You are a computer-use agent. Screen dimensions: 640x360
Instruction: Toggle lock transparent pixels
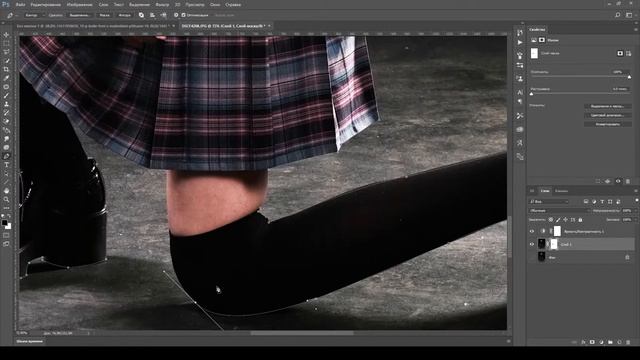click(x=551, y=220)
